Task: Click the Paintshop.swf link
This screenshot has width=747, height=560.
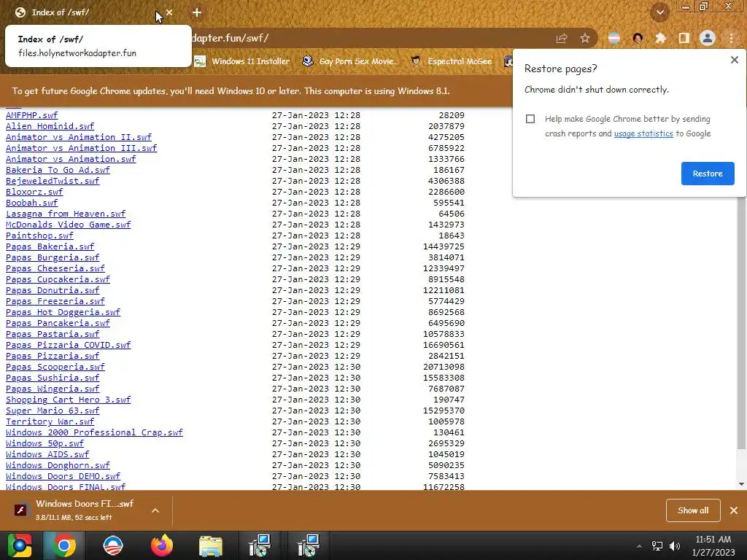Action: [x=39, y=236]
